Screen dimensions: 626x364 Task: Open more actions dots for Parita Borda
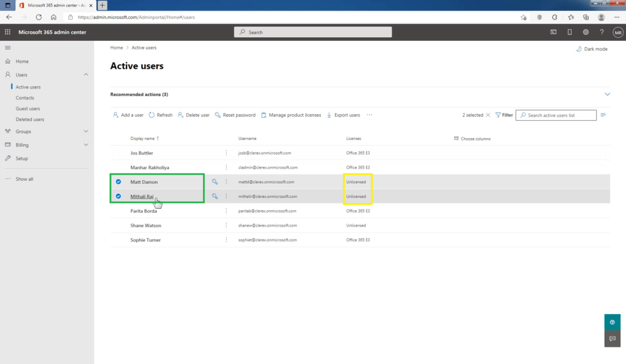pos(226,211)
